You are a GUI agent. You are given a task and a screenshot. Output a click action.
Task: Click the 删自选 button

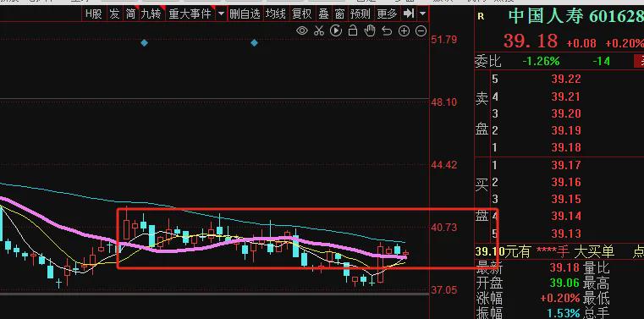245,14
